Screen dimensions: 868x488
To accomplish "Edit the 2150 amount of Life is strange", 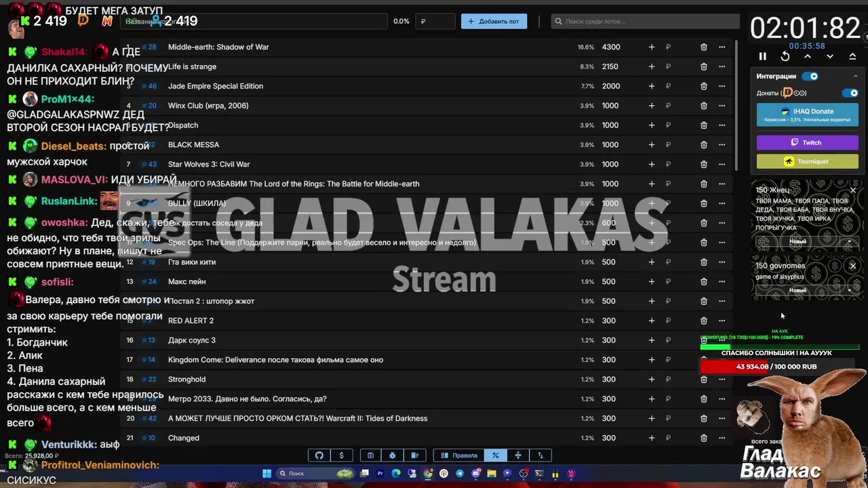I will (x=610, y=66).
